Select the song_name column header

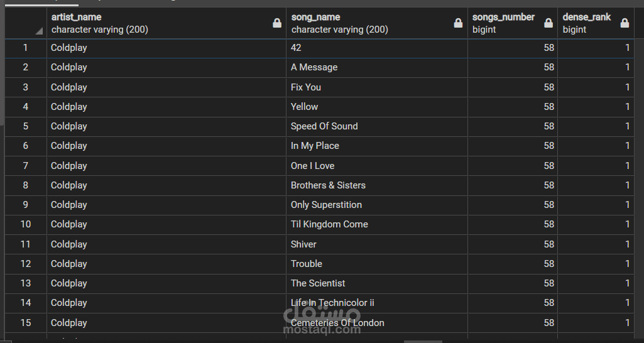click(x=376, y=23)
